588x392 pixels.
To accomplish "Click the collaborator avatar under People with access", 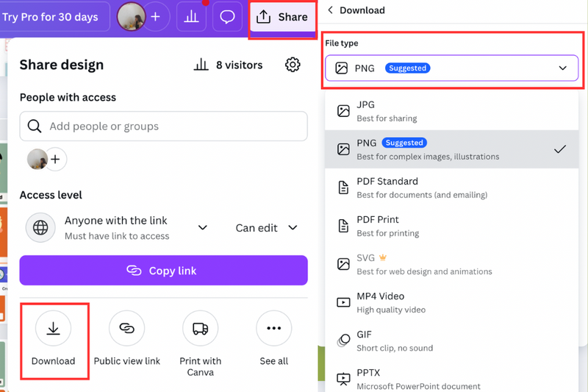I will (37, 159).
